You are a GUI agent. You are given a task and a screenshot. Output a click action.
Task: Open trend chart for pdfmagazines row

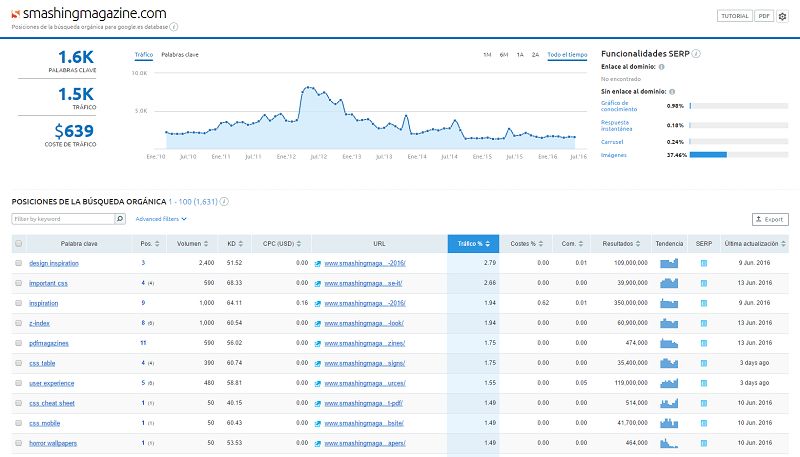pos(669,343)
